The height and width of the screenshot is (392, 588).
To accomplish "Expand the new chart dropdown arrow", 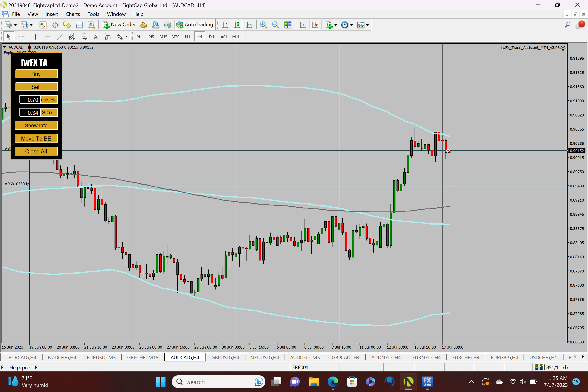I will [x=15, y=25].
